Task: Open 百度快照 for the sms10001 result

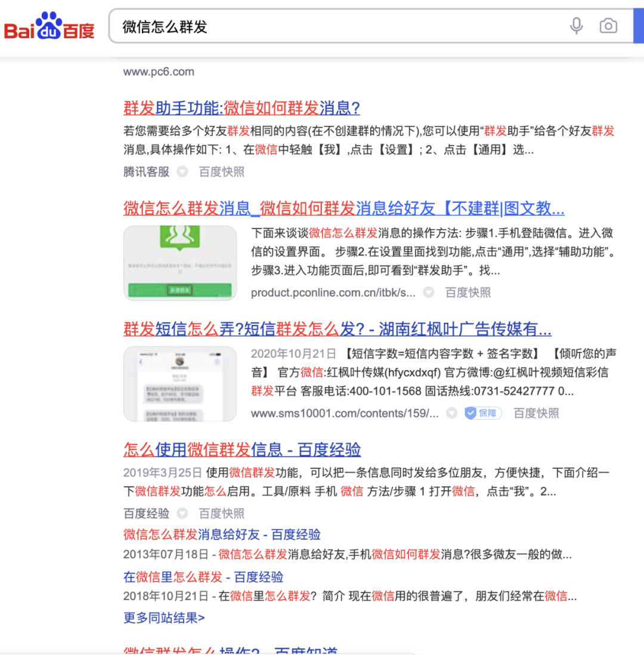Action: pos(536,413)
